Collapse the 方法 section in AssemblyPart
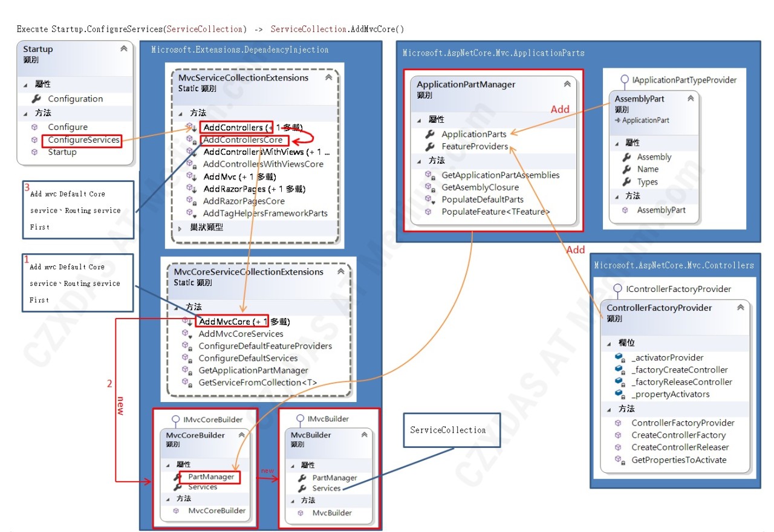This screenshot has width=774, height=532. (617, 196)
